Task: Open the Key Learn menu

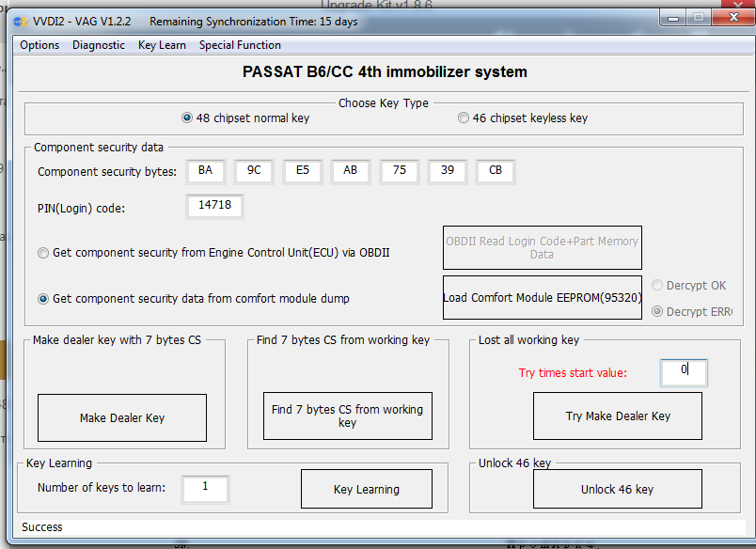Action: tap(162, 45)
